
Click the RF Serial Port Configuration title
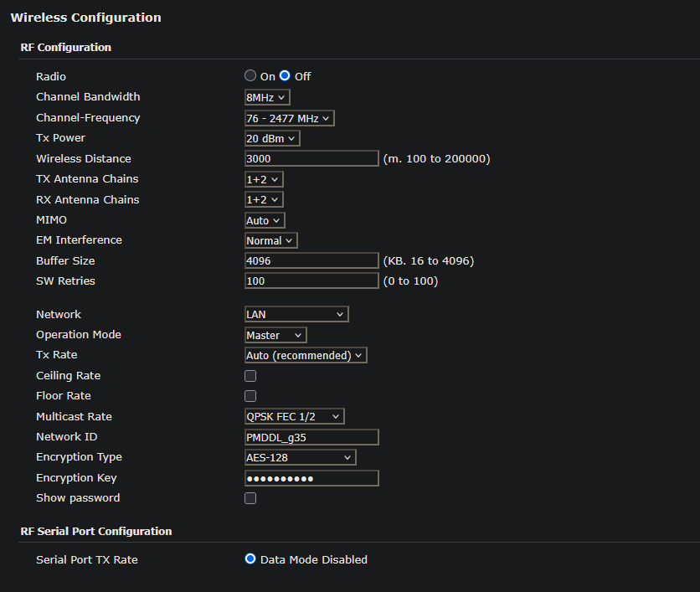pyautogui.click(x=96, y=531)
